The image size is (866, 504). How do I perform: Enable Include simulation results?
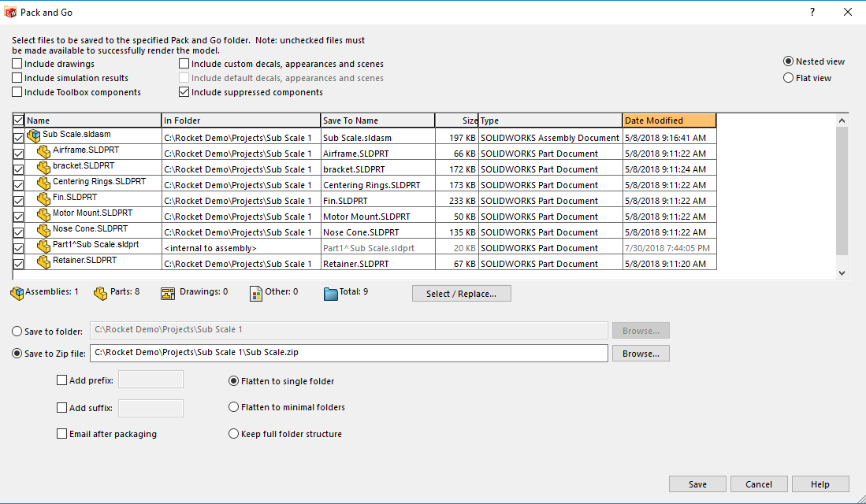point(17,78)
